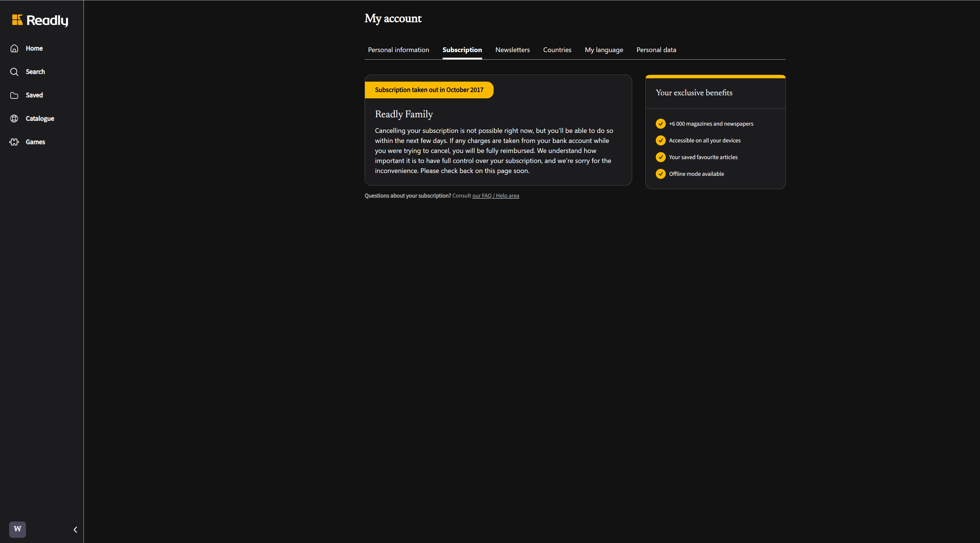Click the Saved folder icon

click(x=14, y=95)
